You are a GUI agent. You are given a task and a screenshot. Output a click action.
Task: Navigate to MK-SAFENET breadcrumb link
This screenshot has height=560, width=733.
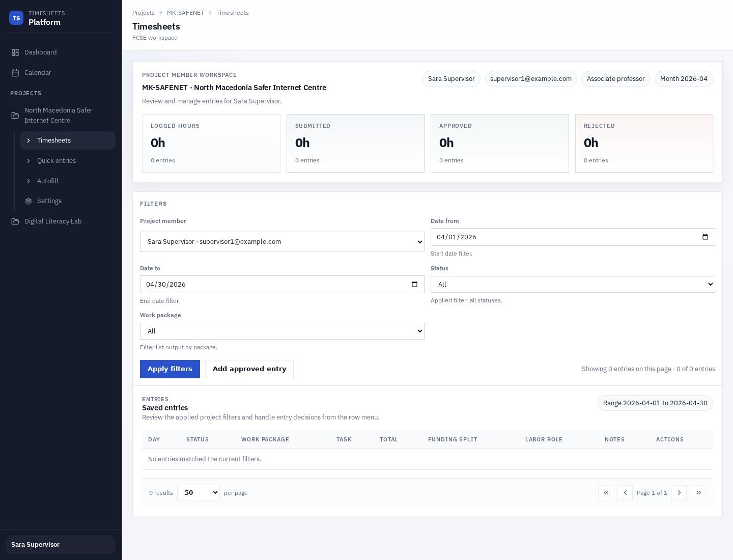click(x=185, y=13)
